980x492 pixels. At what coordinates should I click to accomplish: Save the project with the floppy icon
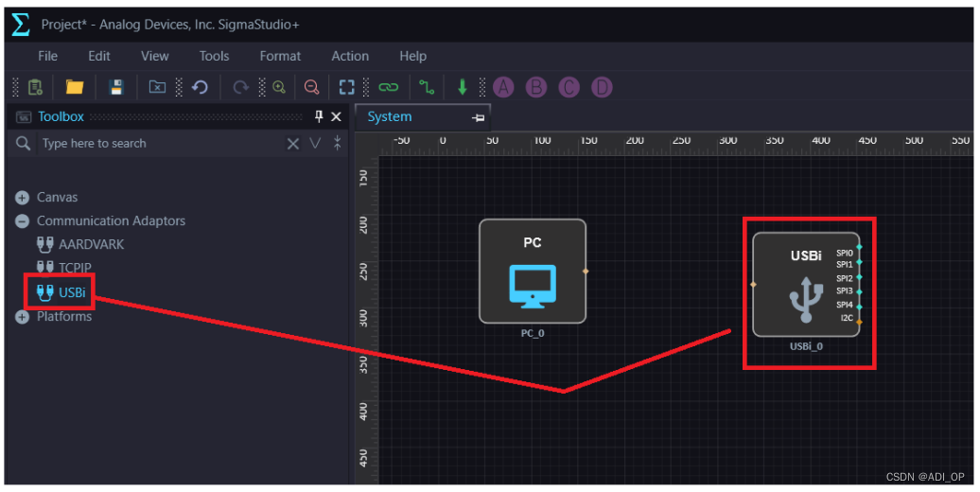click(116, 87)
